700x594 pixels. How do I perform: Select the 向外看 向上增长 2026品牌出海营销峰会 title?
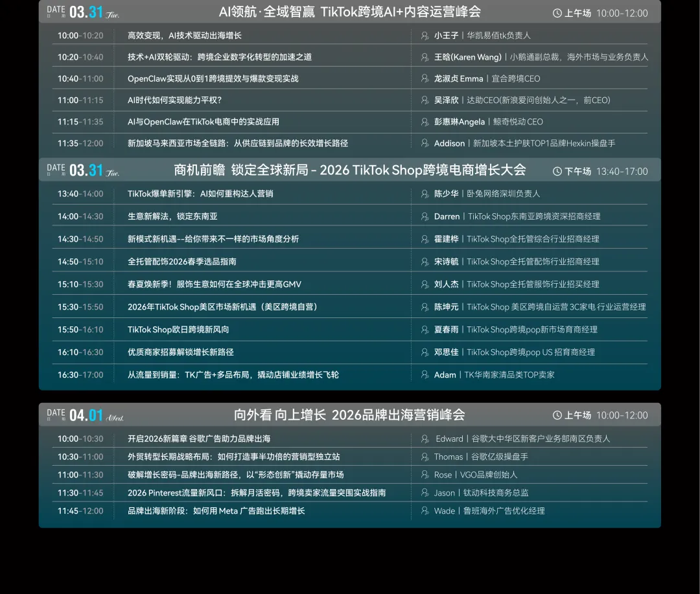[x=349, y=415]
